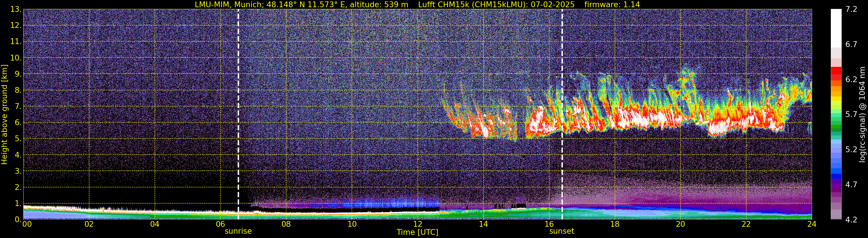Image resolution: width=868 pixels, height=238 pixels.
Task: Click the y-axis tick label '12.'
Action: [16, 26]
